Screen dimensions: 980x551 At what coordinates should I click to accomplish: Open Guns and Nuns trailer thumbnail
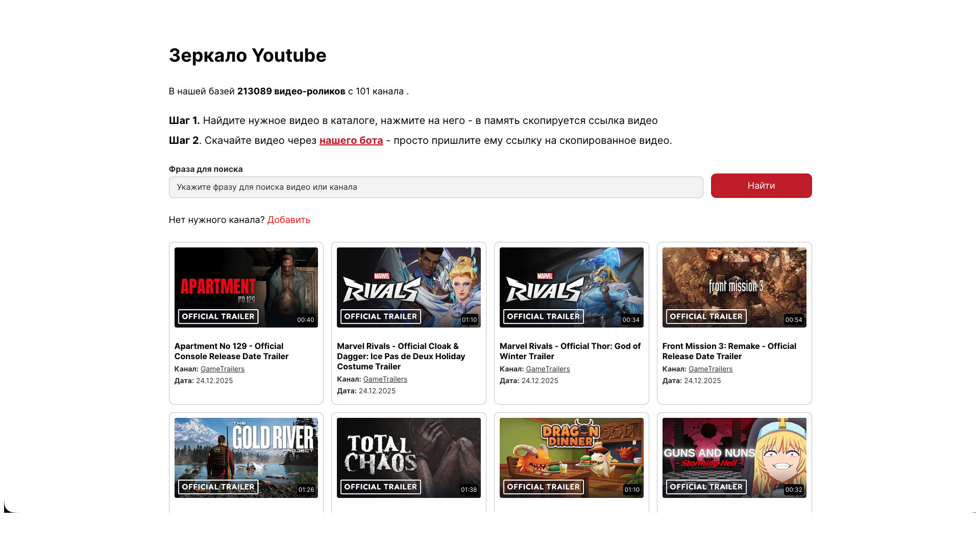734,458
